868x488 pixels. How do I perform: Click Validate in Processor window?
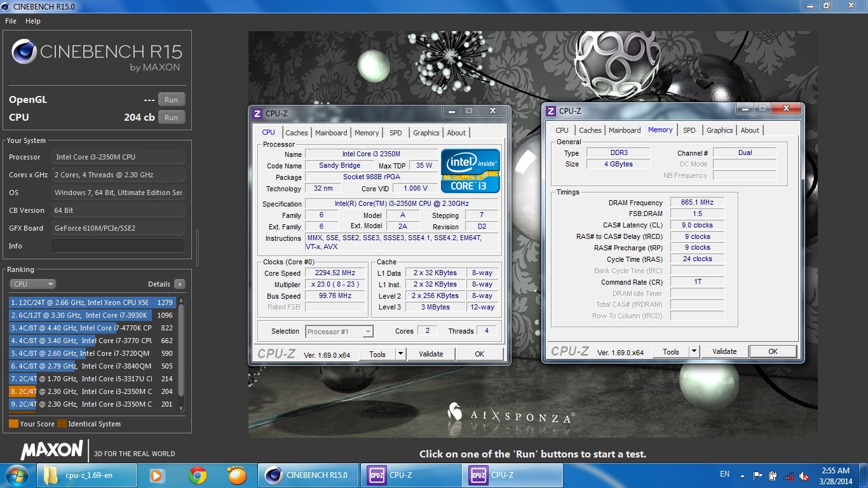tap(431, 354)
